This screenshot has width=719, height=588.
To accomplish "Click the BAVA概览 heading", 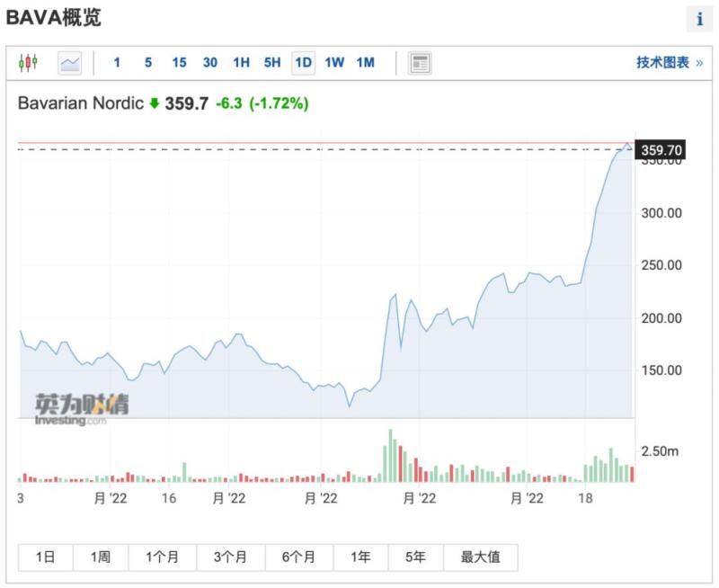I will coord(54,18).
